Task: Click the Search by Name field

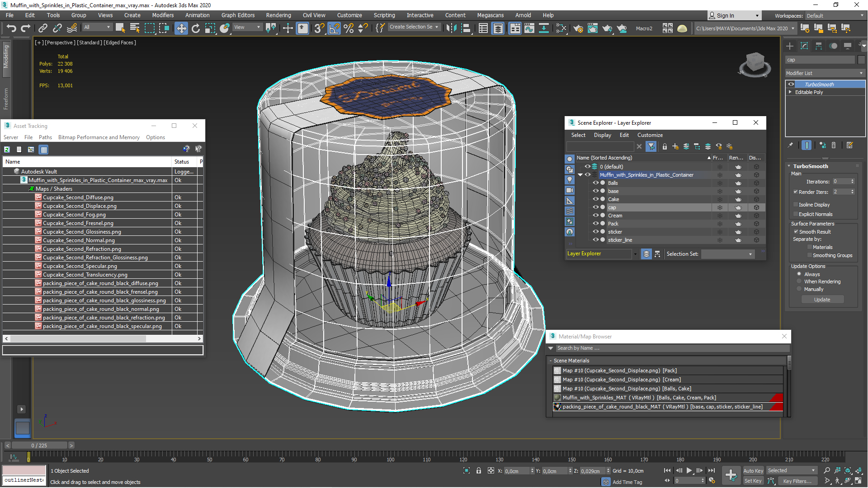Action: point(673,348)
